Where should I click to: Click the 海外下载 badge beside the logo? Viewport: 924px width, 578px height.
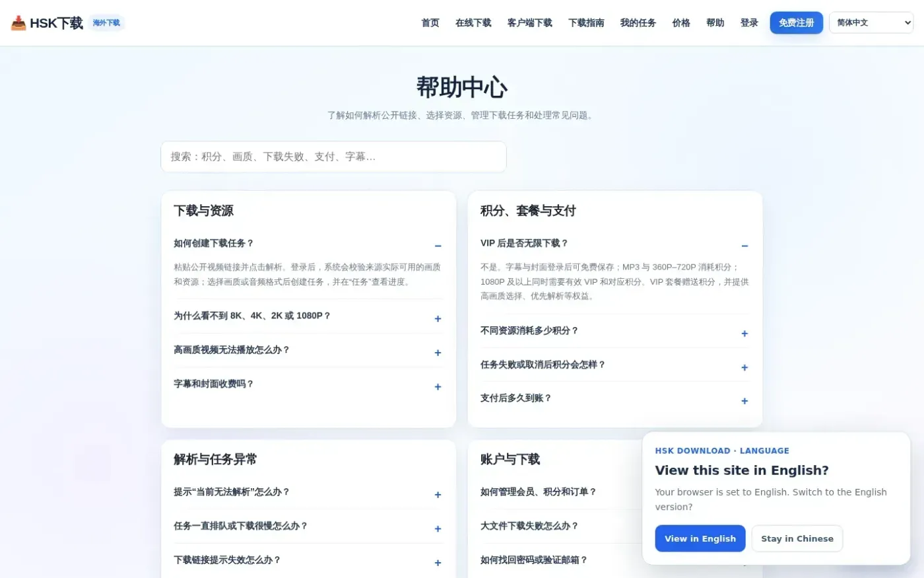(x=106, y=23)
